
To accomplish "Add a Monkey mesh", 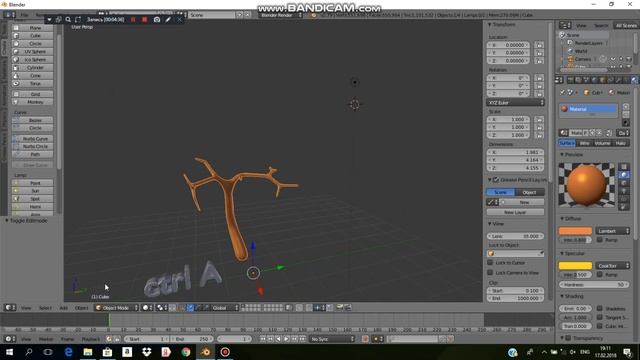I will pos(33,102).
